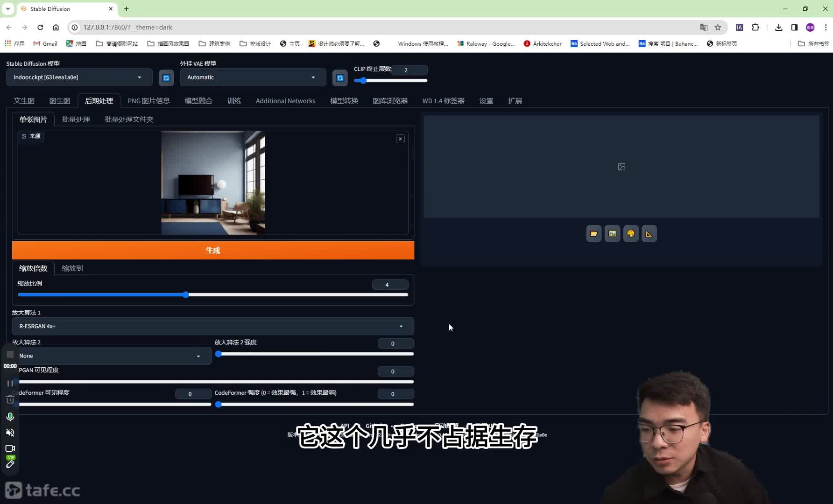Delete recording using trash icon
833x504 pixels.
[10, 399]
